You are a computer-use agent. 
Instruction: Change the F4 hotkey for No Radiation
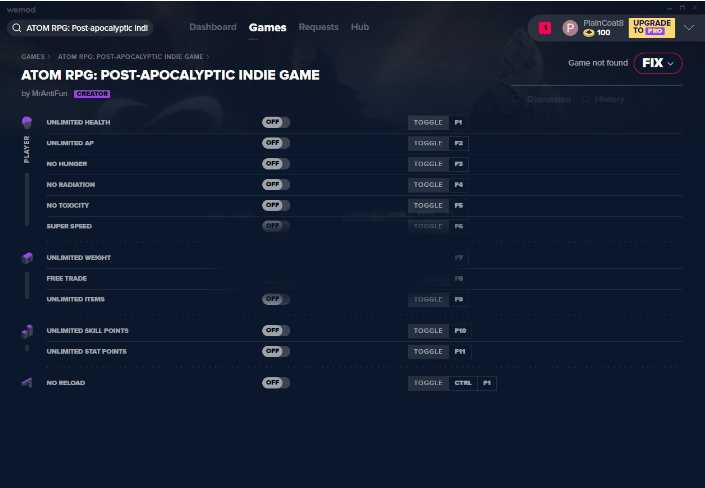coord(459,184)
